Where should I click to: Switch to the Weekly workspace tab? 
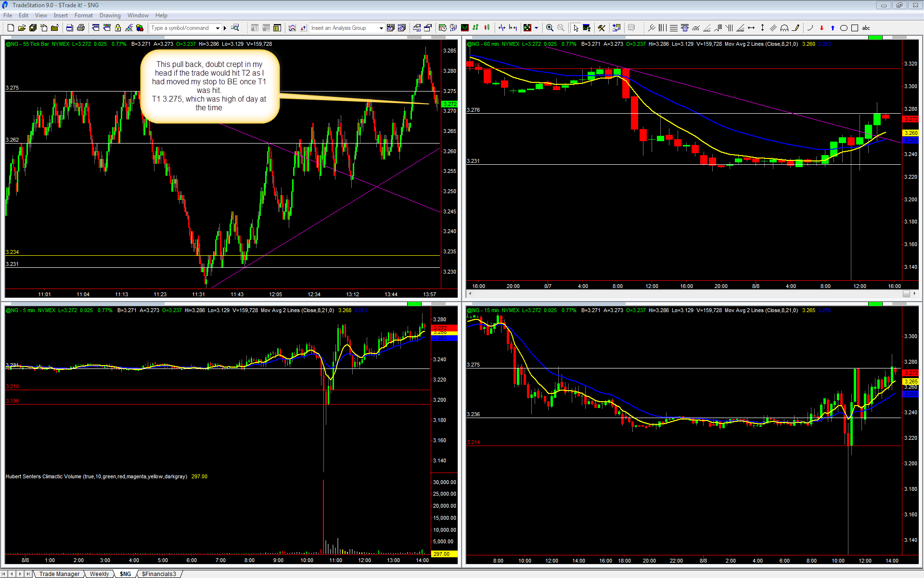point(99,574)
